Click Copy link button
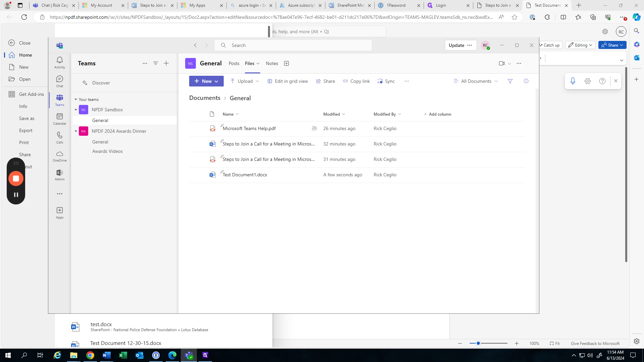Viewport: 644px width, 362px height. tap(356, 81)
